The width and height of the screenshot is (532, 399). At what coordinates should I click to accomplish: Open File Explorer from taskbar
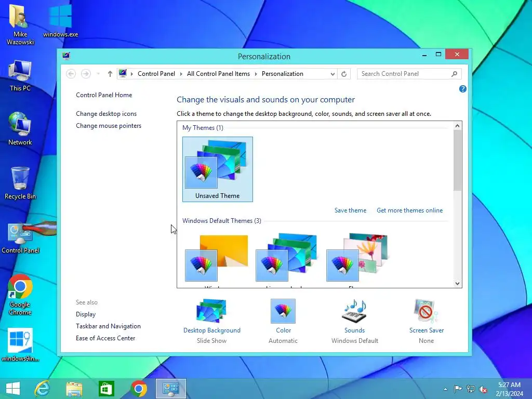pos(74,389)
